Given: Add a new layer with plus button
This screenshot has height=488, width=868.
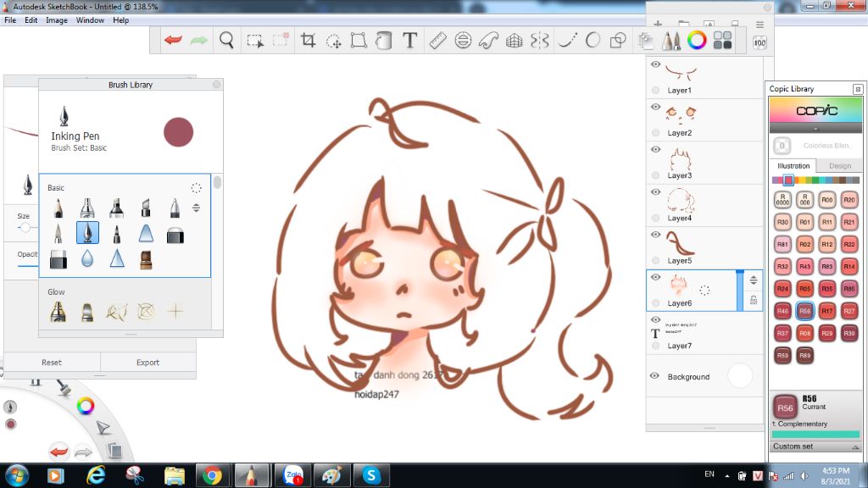Looking at the screenshot, I should 658,24.
